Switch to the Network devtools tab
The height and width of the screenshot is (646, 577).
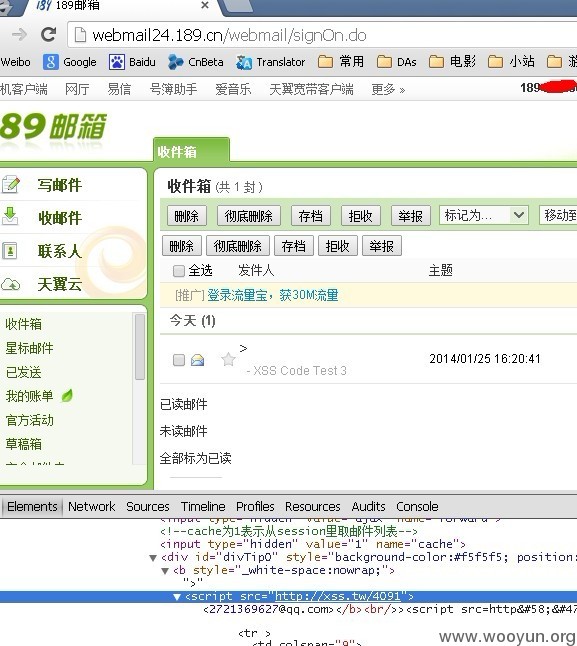[x=91, y=506]
